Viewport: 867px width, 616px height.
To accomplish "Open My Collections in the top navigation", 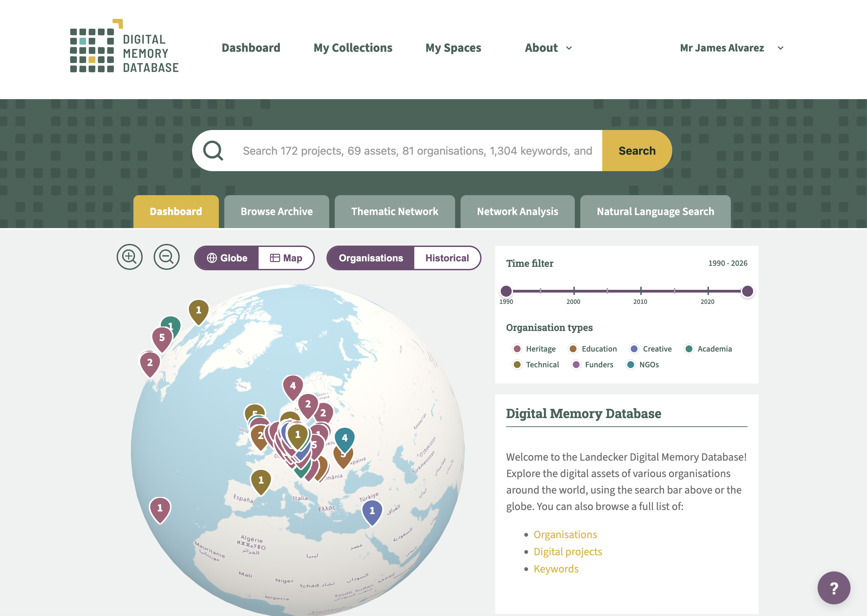I will pyautogui.click(x=352, y=48).
